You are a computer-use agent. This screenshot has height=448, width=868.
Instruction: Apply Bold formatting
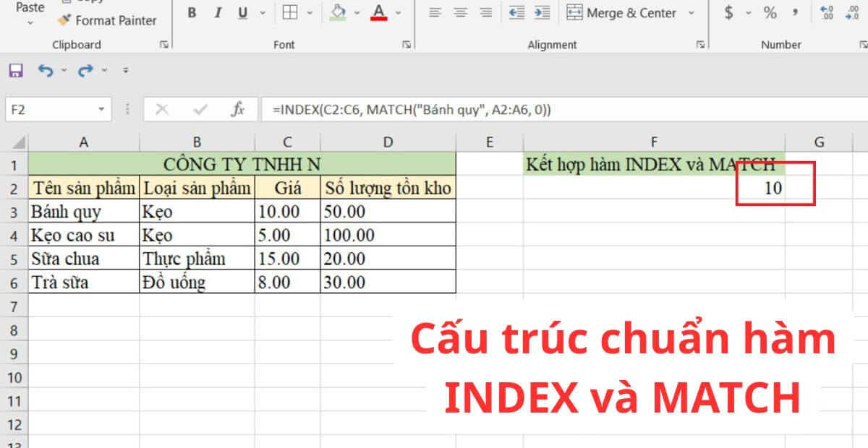tap(192, 12)
